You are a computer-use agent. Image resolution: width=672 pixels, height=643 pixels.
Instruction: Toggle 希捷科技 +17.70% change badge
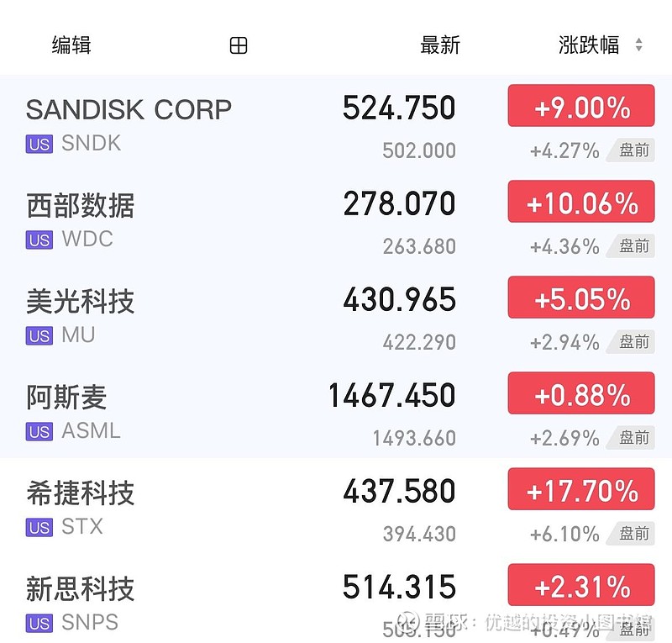[581, 490]
